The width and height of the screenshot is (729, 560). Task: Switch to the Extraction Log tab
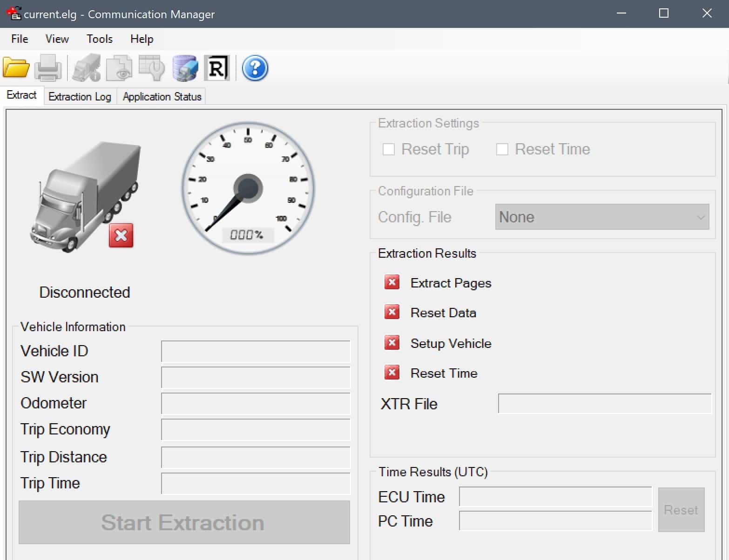point(80,97)
